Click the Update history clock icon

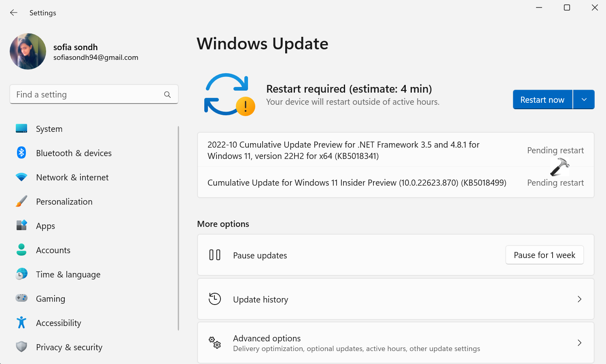pos(215,299)
